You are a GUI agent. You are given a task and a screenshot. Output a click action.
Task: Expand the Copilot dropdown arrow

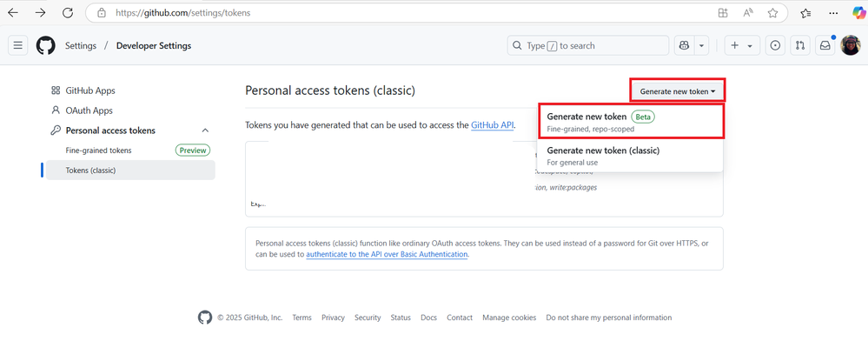(x=702, y=46)
